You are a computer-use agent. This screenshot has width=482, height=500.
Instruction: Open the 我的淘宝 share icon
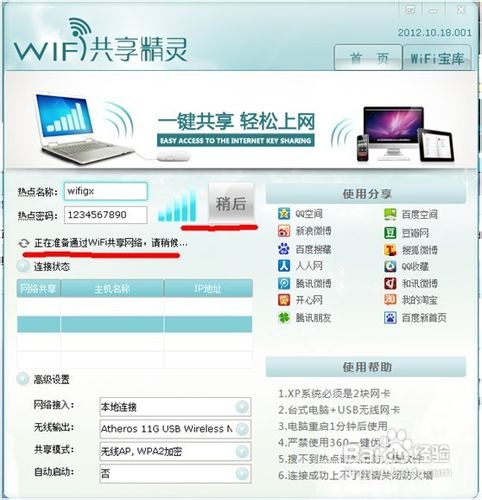tap(390, 300)
